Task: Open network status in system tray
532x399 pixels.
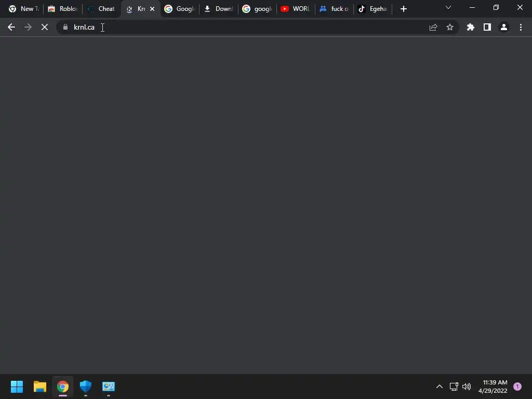Action: click(454, 387)
